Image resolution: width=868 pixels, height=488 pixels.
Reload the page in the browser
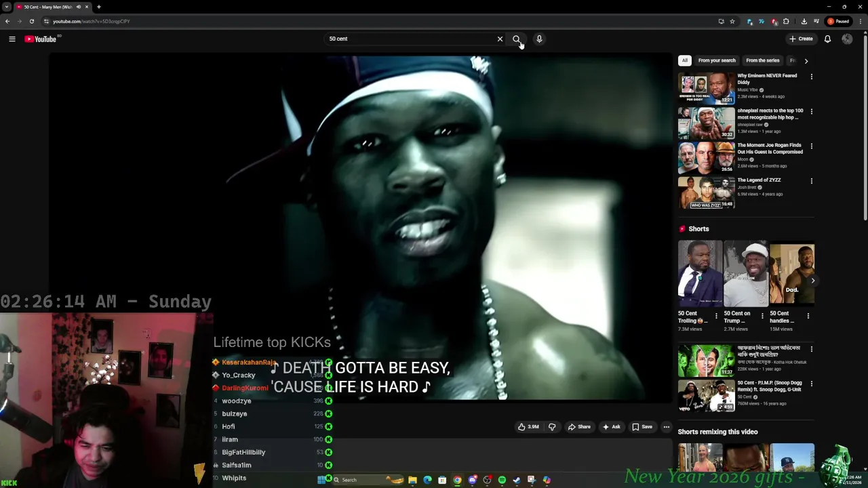coord(31,21)
